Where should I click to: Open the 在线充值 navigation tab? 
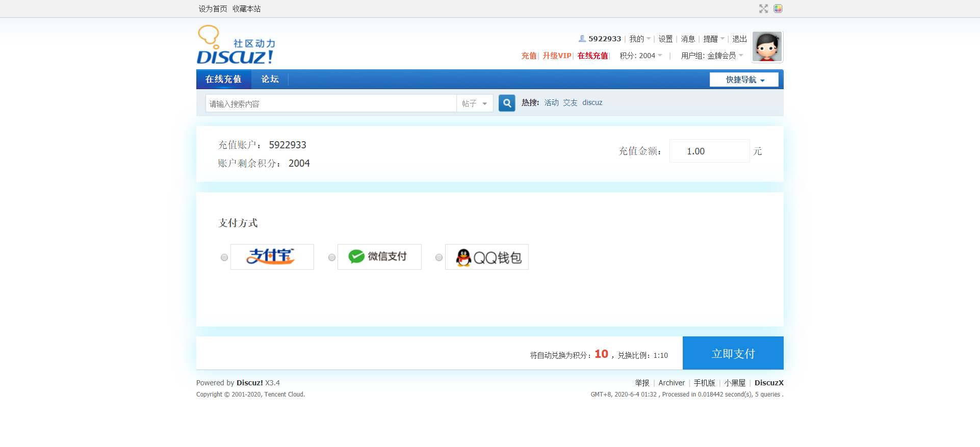coord(224,79)
